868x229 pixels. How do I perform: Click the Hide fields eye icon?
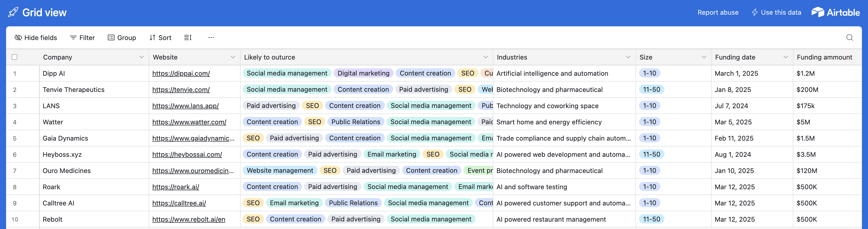[x=18, y=38]
